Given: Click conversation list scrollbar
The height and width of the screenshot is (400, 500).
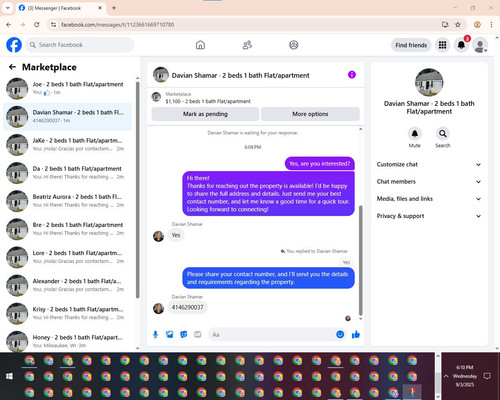Looking at the screenshot, I should pos(138,190).
